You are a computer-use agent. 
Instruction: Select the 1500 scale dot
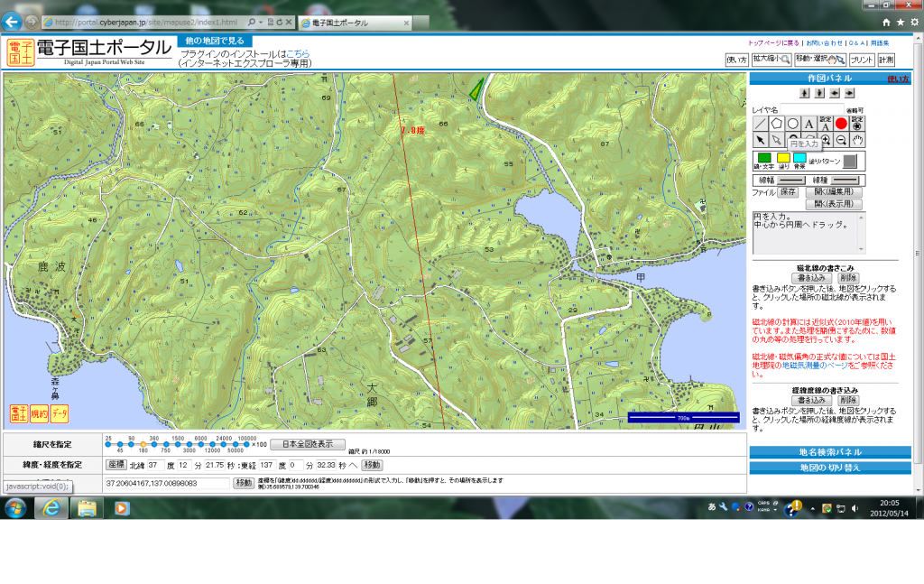click(x=176, y=444)
